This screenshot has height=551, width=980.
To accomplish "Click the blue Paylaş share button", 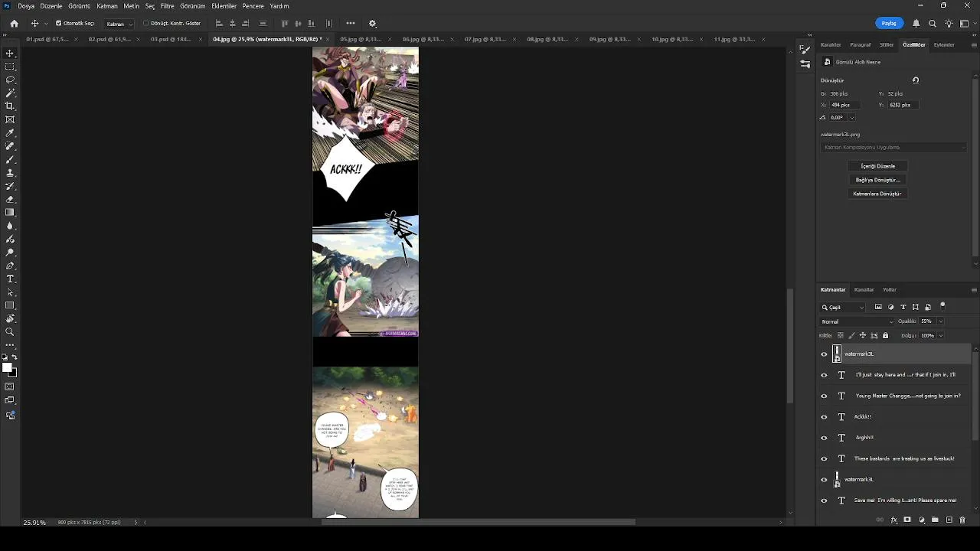I will [x=889, y=24].
